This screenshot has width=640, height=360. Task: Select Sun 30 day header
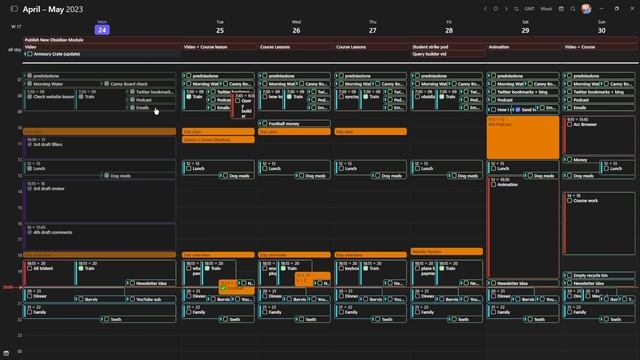(x=602, y=27)
